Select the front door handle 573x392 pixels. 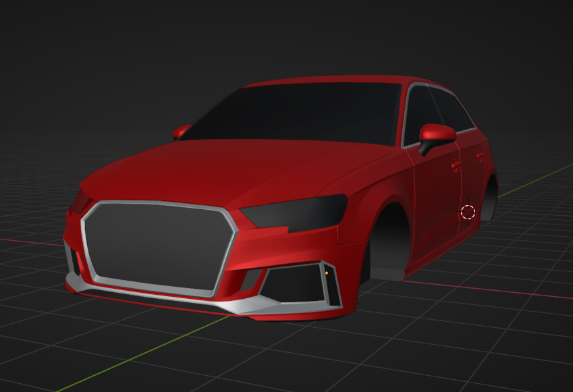point(456,165)
